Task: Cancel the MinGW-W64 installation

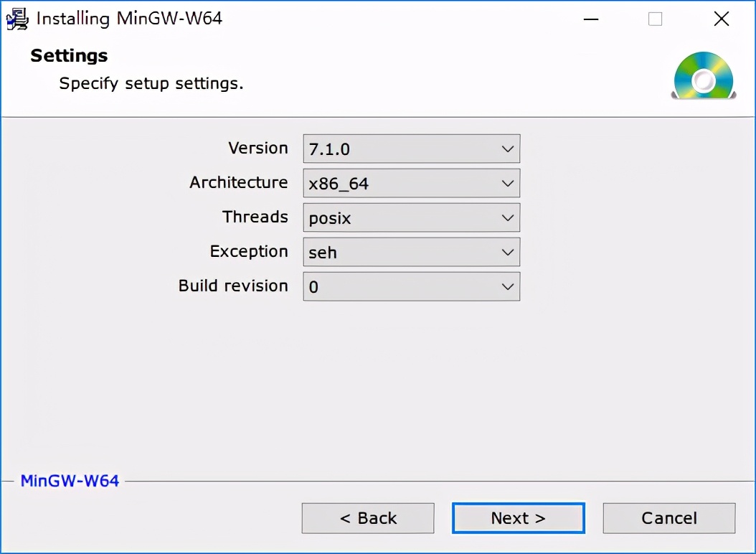Action: (x=668, y=518)
